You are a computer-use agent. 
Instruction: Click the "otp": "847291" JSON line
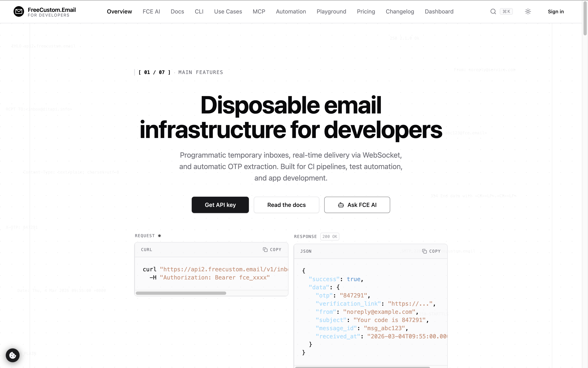[x=343, y=296]
